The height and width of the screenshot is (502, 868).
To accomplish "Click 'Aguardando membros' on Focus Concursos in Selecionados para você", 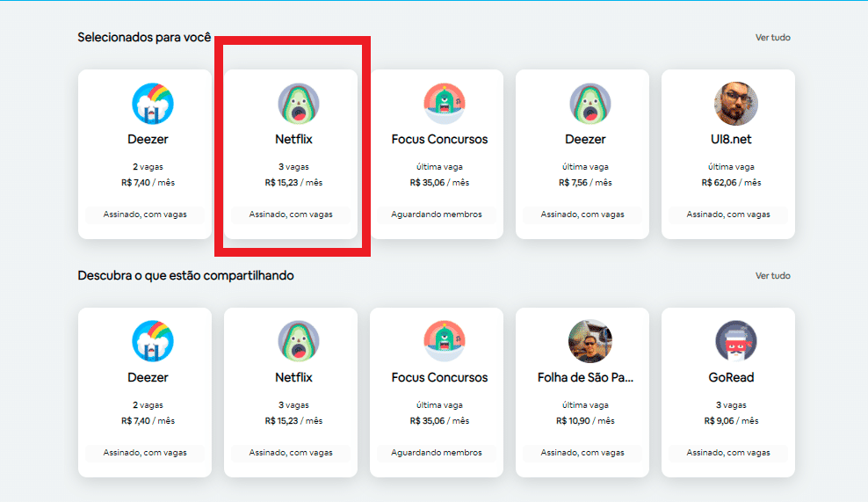I will pyautogui.click(x=437, y=215).
